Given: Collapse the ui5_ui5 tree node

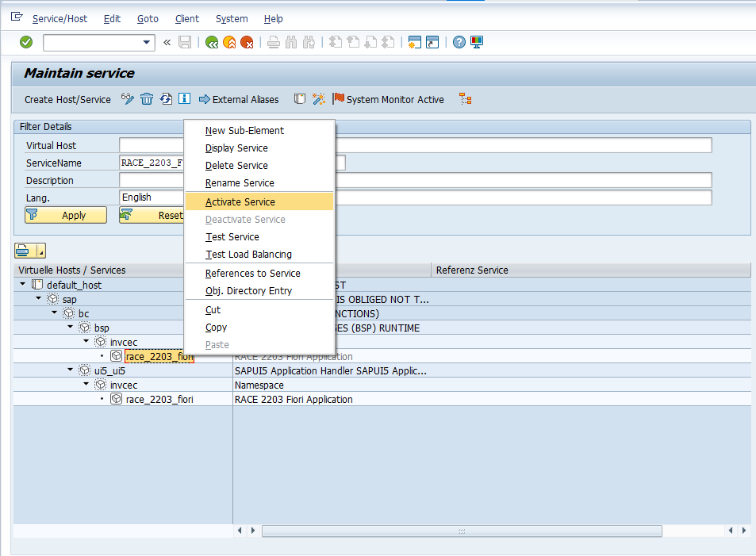Looking at the screenshot, I should pos(71,370).
